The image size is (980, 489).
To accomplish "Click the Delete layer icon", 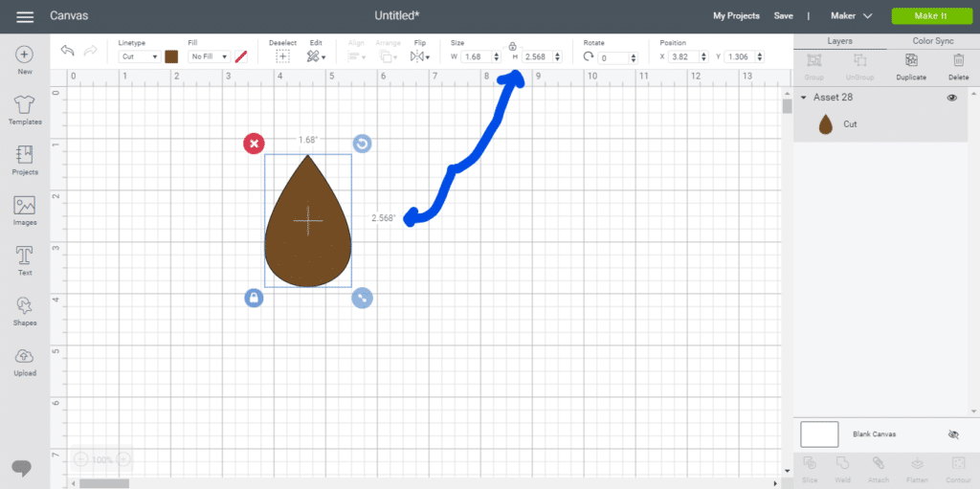I will coord(958,60).
